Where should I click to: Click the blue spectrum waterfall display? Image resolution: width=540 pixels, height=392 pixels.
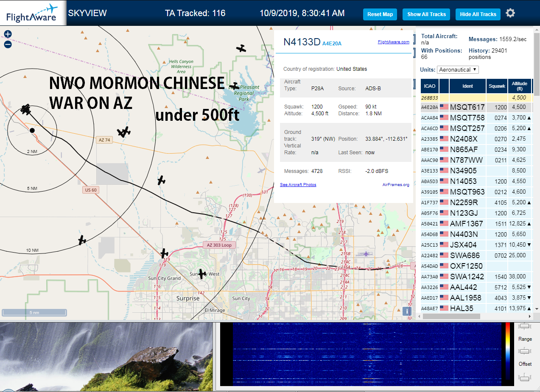coord(367,354)
